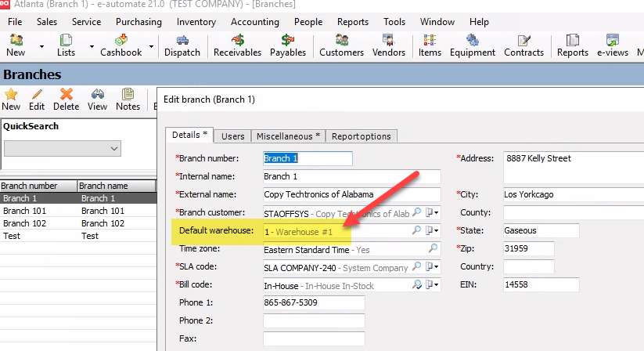This screenshot has width=644, height=351.
Task: Open the Equipment toolbar icon
Action: (x=473, y=45)
